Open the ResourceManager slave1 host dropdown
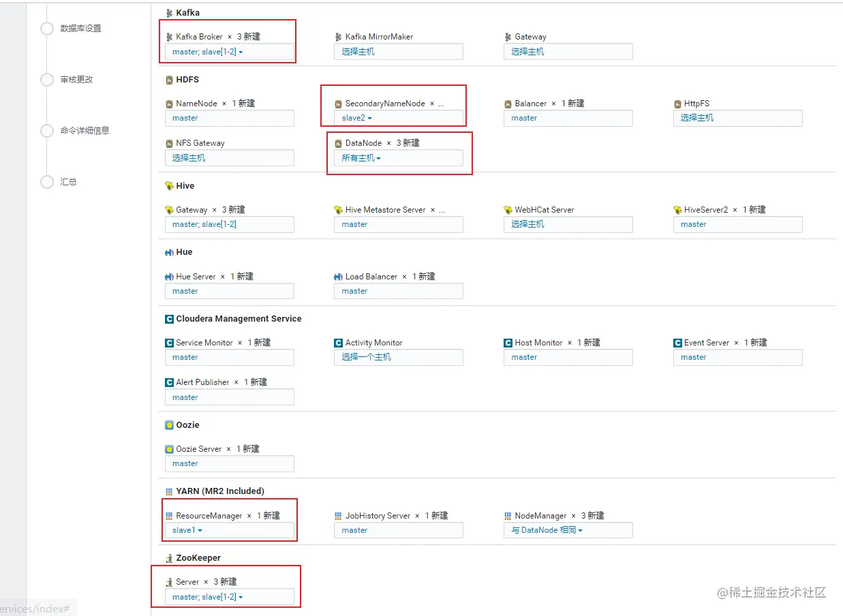 [x=230, y=530]
